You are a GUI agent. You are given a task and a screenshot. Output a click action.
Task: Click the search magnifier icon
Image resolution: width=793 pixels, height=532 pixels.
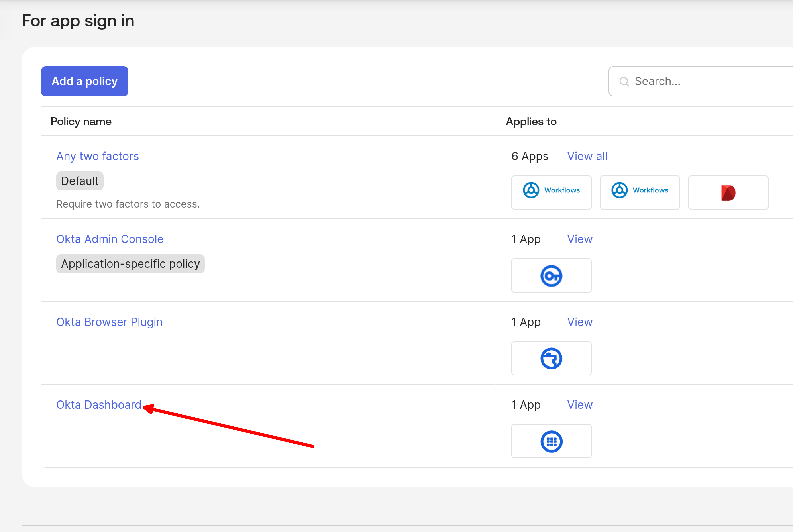point(624,81)
